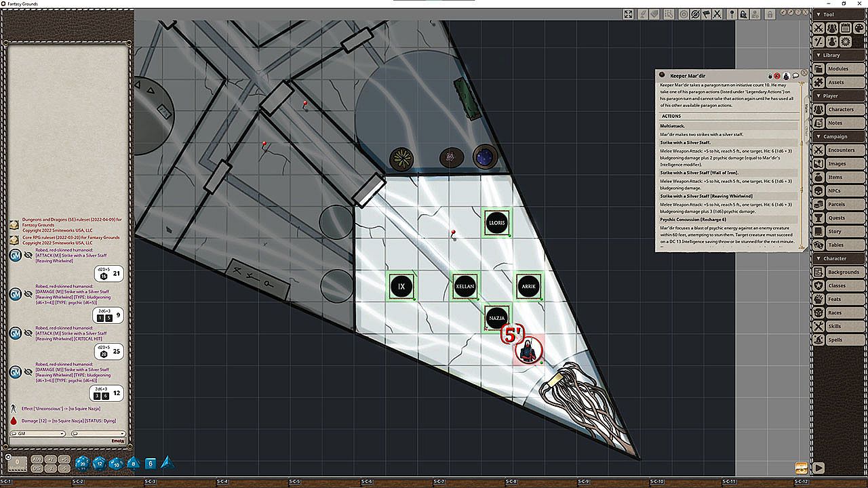Click the Races icon
868x488 pixels.
(x=818, y=312)
